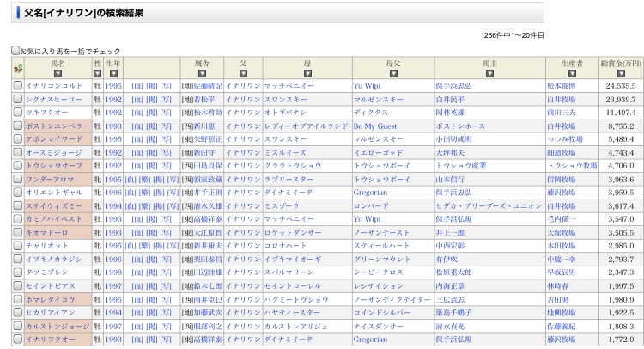
Task: Select checkbox next to トウショウサーフ
Action: [x=18, y=166]
